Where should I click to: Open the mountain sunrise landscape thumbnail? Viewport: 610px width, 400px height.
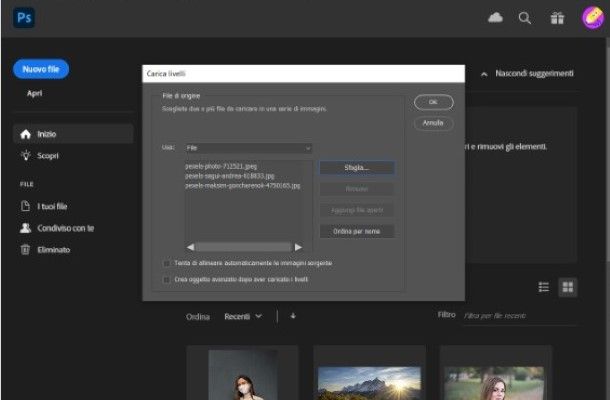pyautogui.click(x=369, y=373)
